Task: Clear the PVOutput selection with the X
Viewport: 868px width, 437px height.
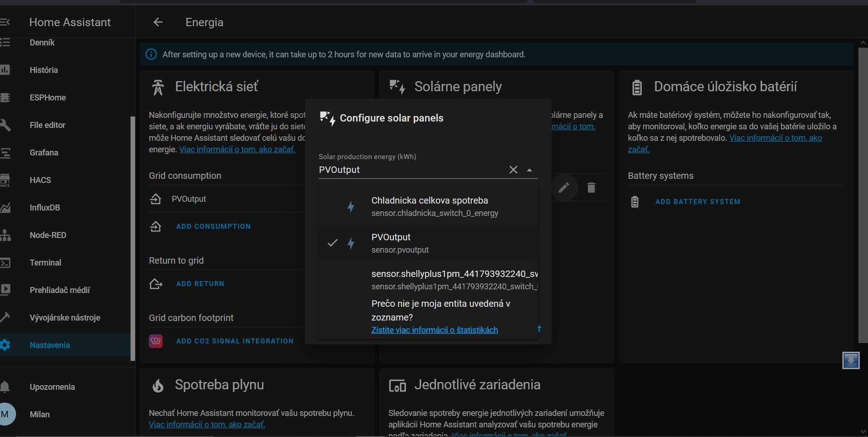Action: (513, 170)
